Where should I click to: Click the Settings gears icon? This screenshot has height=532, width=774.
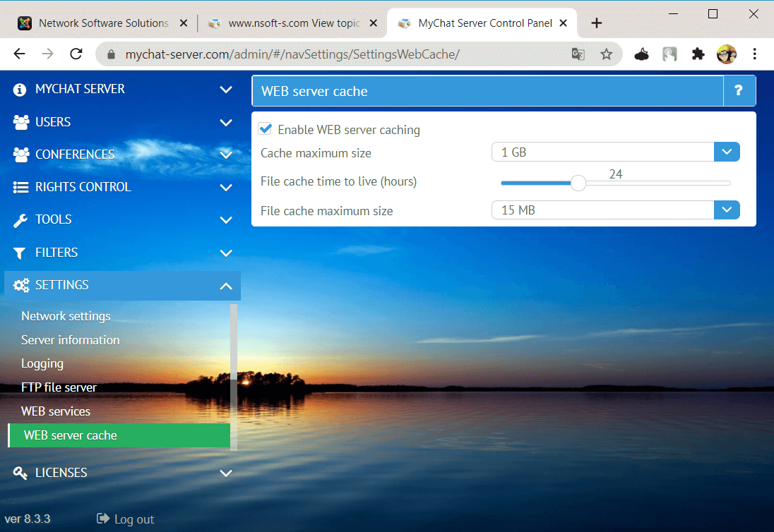pos(21,286)
